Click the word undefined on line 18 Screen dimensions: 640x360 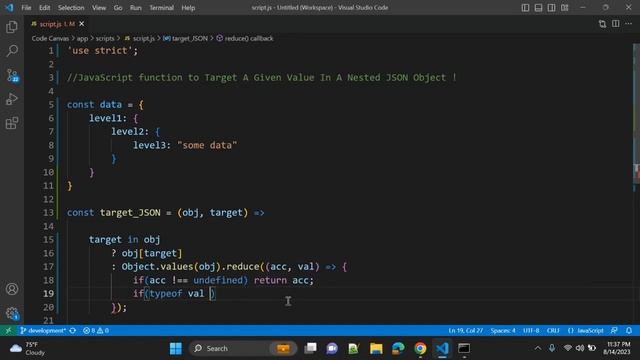(x=218, y=280)
